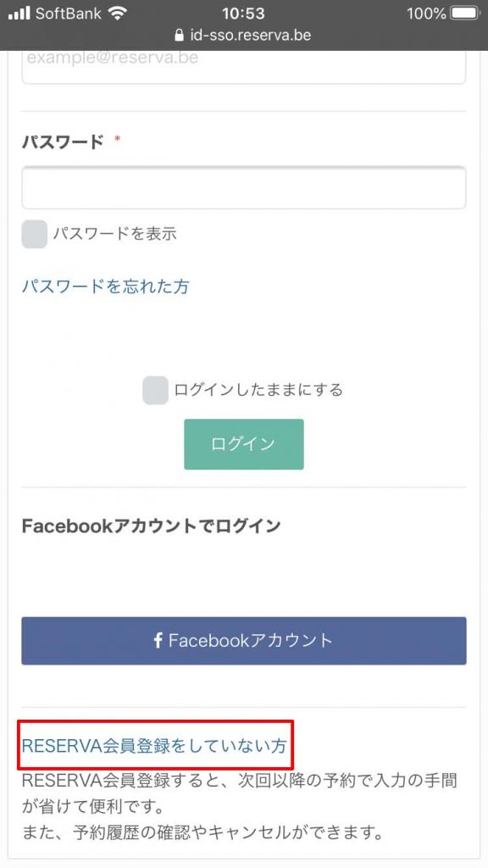
Task: Tap the SoftBank carrier label
Action: [x=69, y=14]
